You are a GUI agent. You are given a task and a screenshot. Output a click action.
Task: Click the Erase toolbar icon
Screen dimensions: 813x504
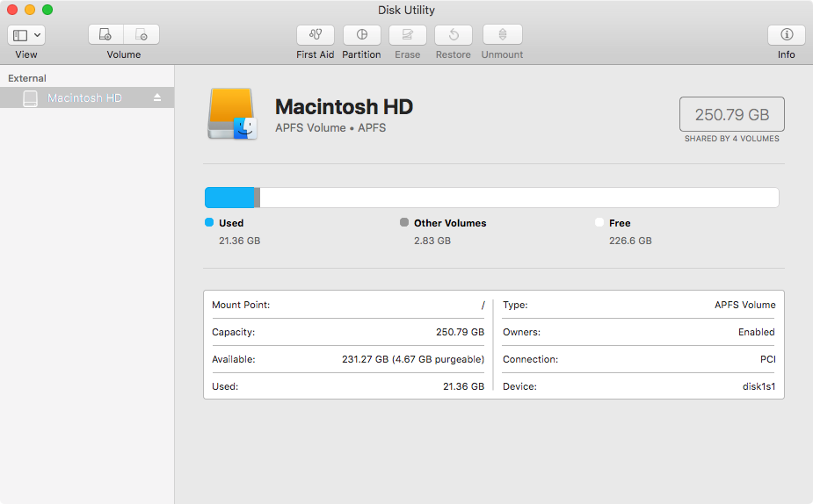point(408,35)
